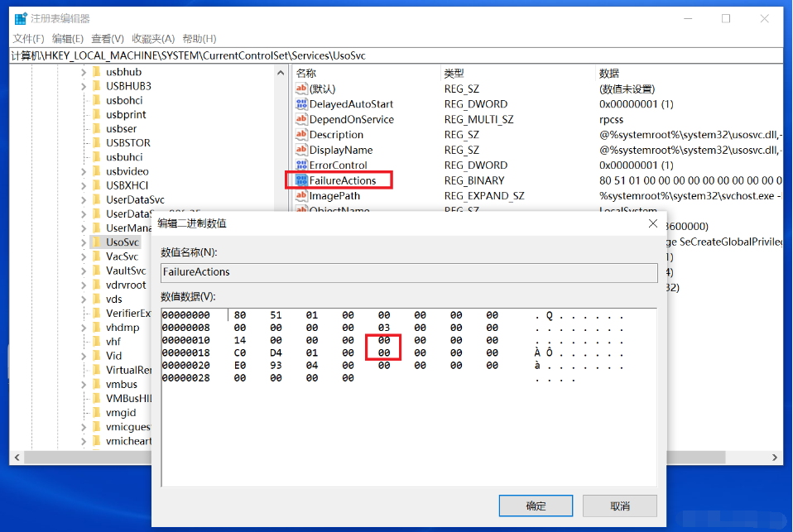Click the 取消 button in the dialog
Screen dimensions: 793x532
tap(619, 506)
